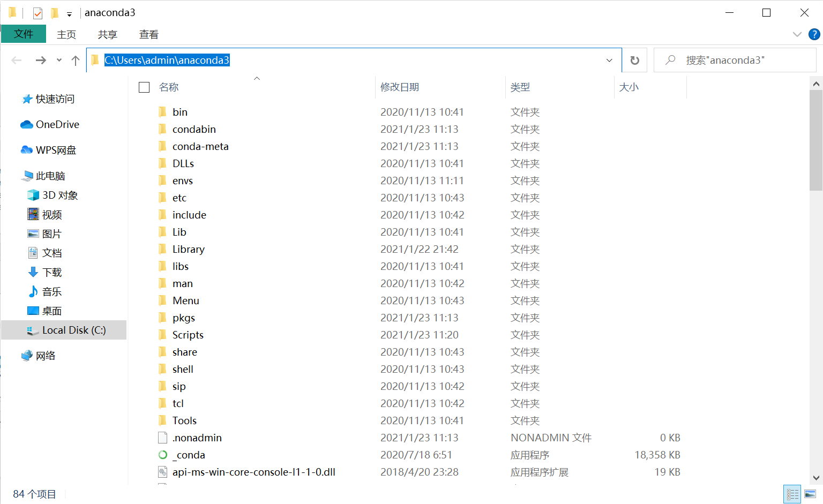The image size is (823, 504).
Task: Click the New Folder quick access icon
Action: tap(55, 12)
